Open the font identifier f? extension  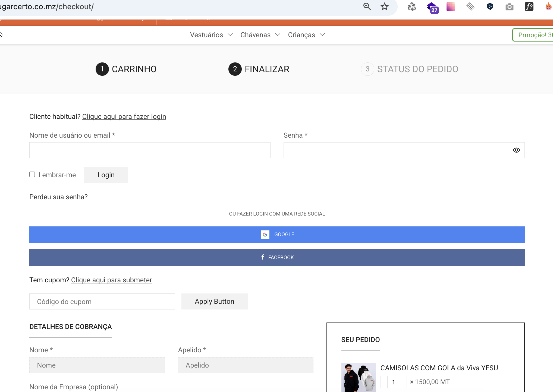coord(529,7)
